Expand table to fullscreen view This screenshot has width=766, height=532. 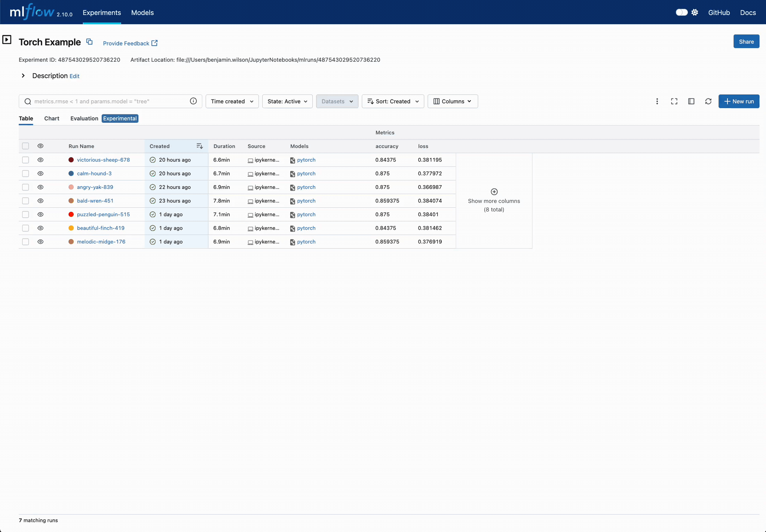[674, 101]
